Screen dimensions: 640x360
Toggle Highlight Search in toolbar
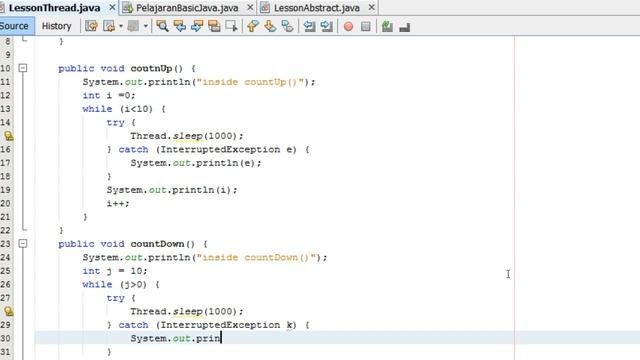(214, 27)
